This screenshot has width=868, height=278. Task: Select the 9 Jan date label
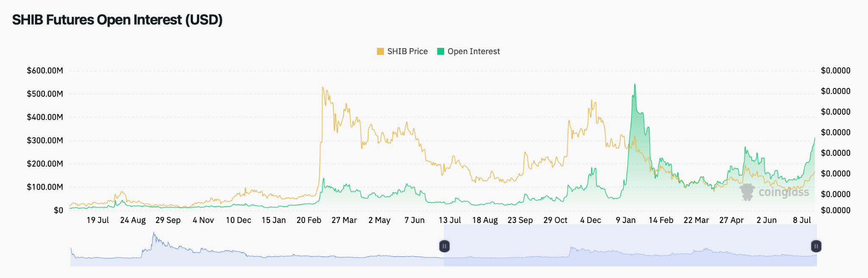(626, 220)
